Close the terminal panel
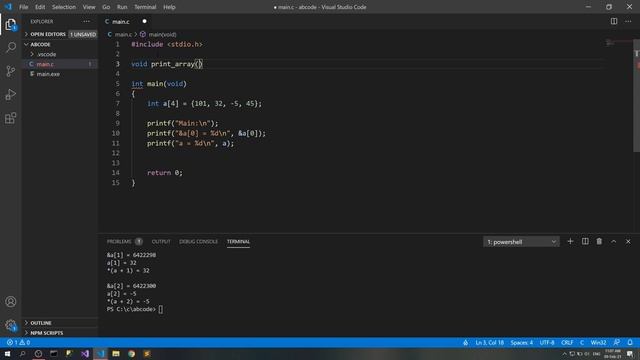640x360 pixels. point(628,242)
